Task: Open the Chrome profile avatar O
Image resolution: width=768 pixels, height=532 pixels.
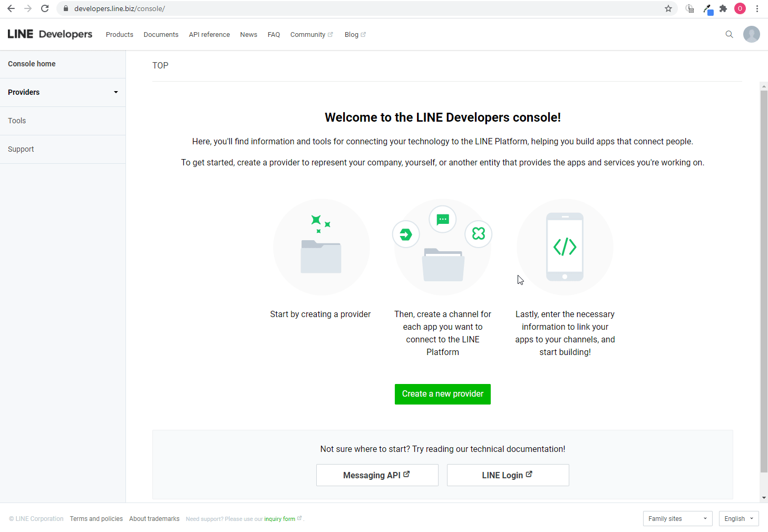Action: tap(740, 8)
